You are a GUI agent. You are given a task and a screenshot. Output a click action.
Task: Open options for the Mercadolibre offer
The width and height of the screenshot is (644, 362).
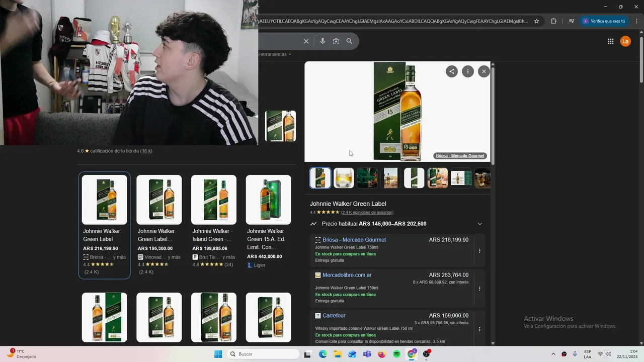pos(479,289)
